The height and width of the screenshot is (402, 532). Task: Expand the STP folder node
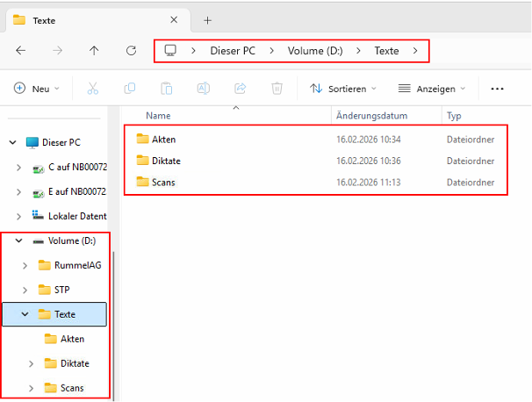25,290
